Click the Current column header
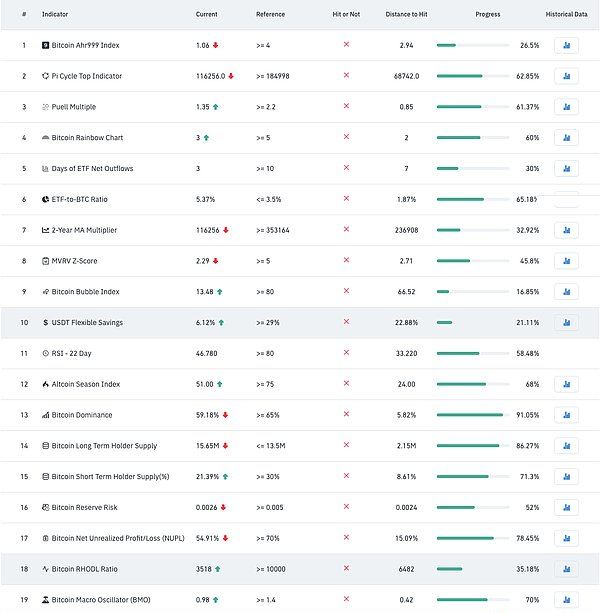 pos(207,14)
